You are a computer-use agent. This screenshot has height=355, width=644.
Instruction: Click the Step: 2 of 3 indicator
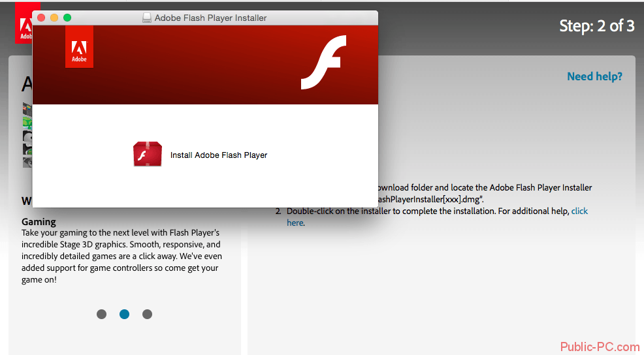[x=597, y=26]
